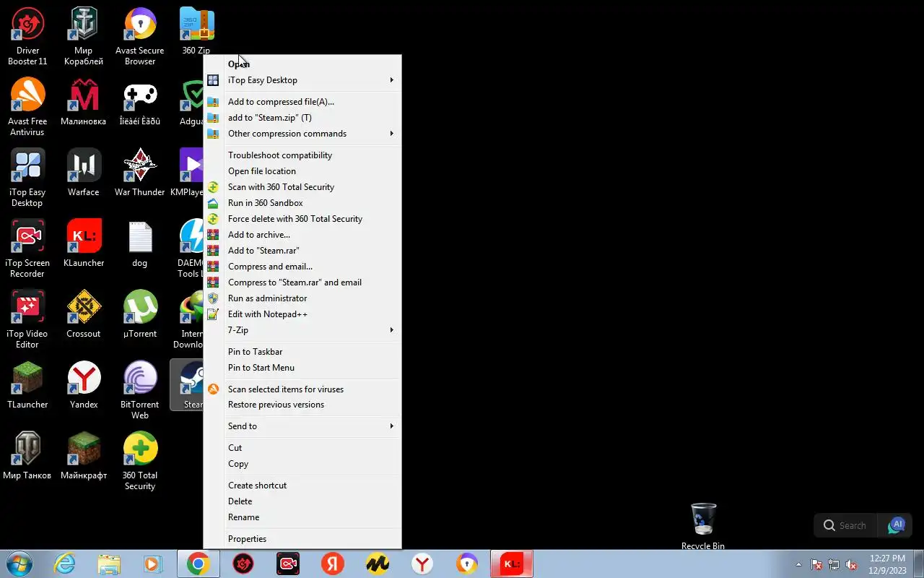924x578 pixels.
Task: Select Create shortcut
Action: (302, 486)
